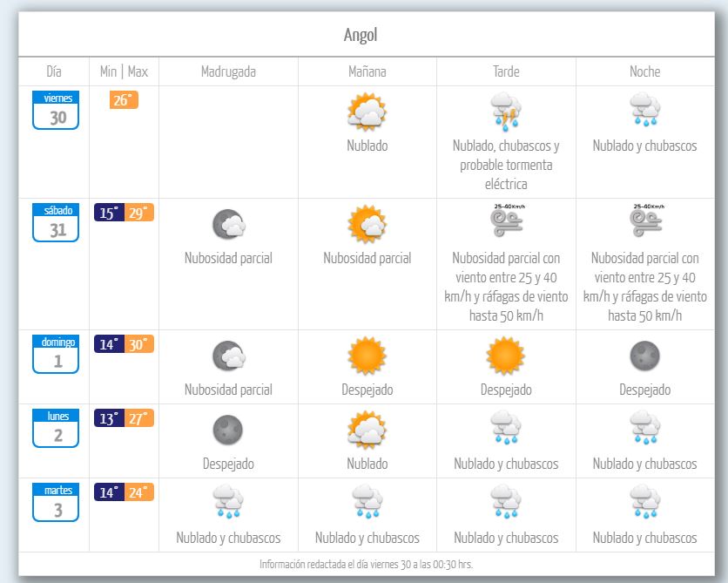Click Friday morning's cloudy sun icon
Screen dimensions: 728x583
[367, 112]
